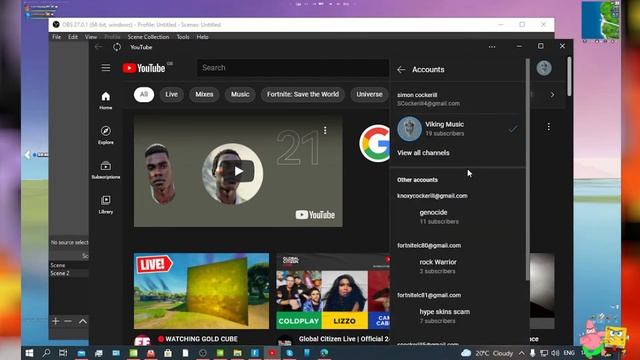Open the OBS Tools menu
640x360 pixels.
(x=183, y=37)
